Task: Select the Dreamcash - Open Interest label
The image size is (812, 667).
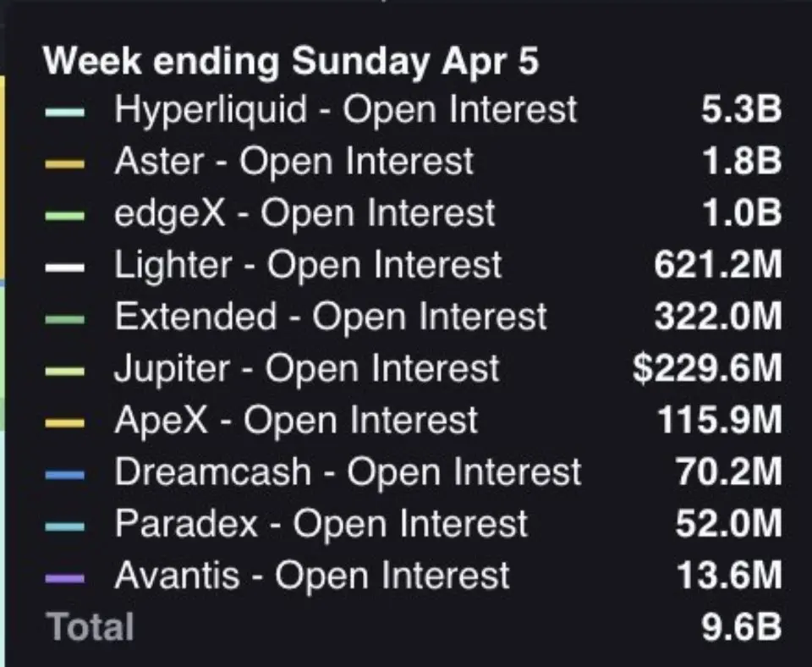Action: tap(348, 472)
